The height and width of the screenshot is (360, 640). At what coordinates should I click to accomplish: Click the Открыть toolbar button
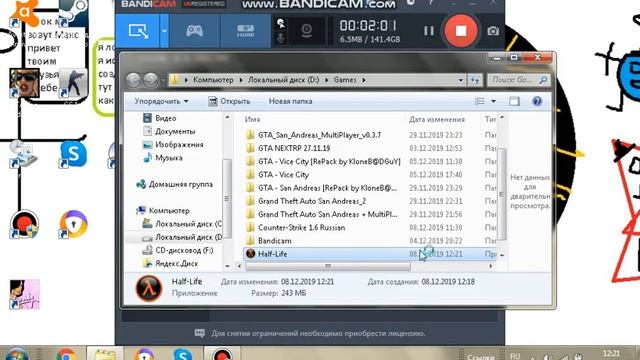229,101
